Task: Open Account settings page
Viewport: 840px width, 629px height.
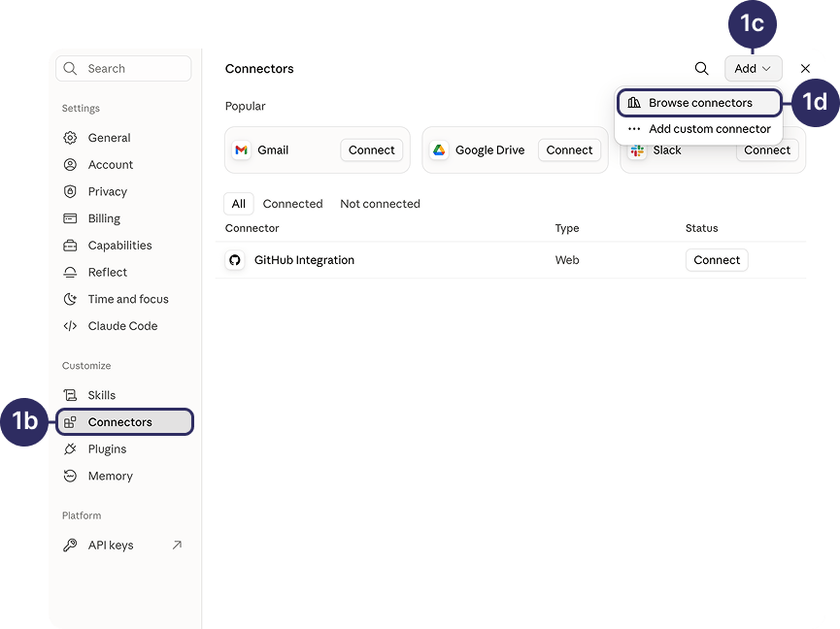Action: (x=123, y=164)
